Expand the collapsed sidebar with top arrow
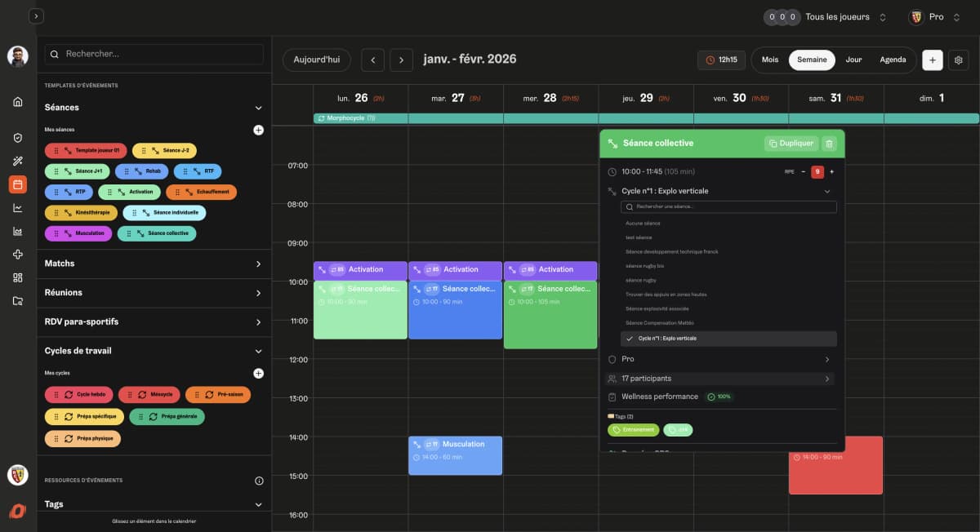The height and width of the screenshot is (532, 980). click(36, 16)
